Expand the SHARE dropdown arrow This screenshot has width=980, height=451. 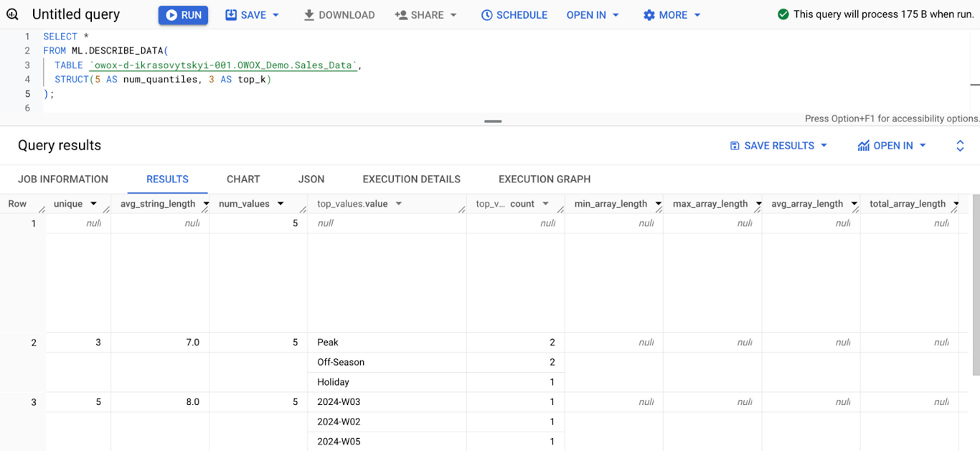click(453, 15)
